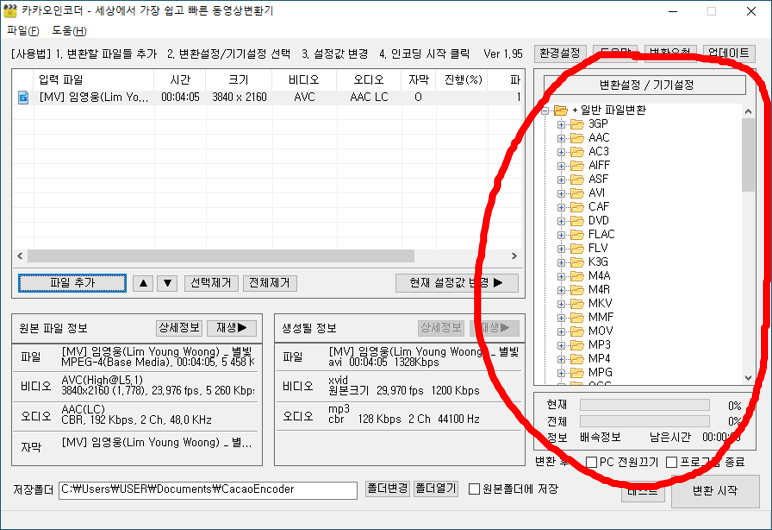
Task: Click the video file icon in input list
Action: click(x=23, y=98)
